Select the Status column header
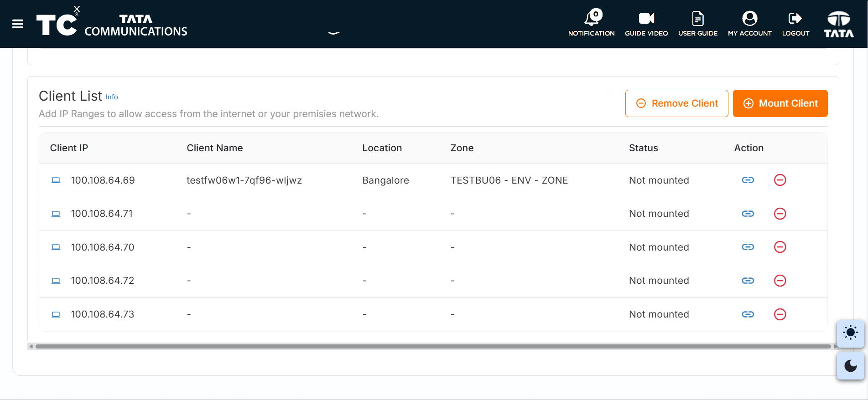This screenshot has width=868, height=400. pyautogui.click(x=644, y=148)
